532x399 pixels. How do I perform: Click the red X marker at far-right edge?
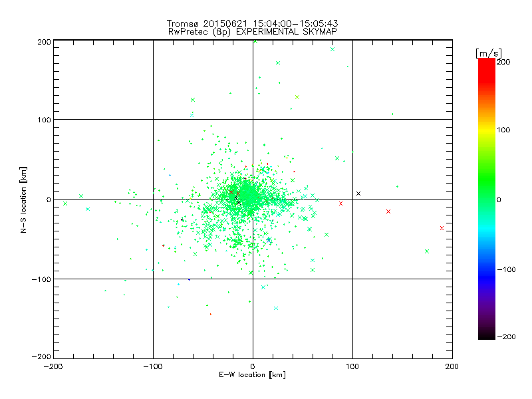click(x=442, y=228)
